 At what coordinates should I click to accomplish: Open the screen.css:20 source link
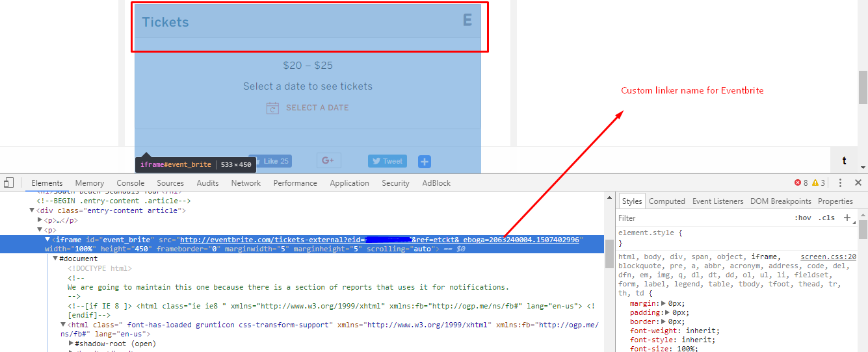coord(828,257)
